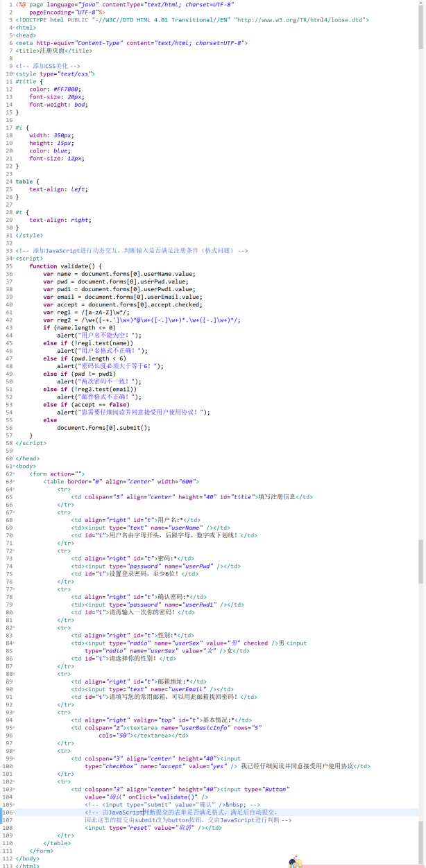The image size is (426, 868).
Task: Click the vertical scrollbar up arrow
Action: (421, 3)
